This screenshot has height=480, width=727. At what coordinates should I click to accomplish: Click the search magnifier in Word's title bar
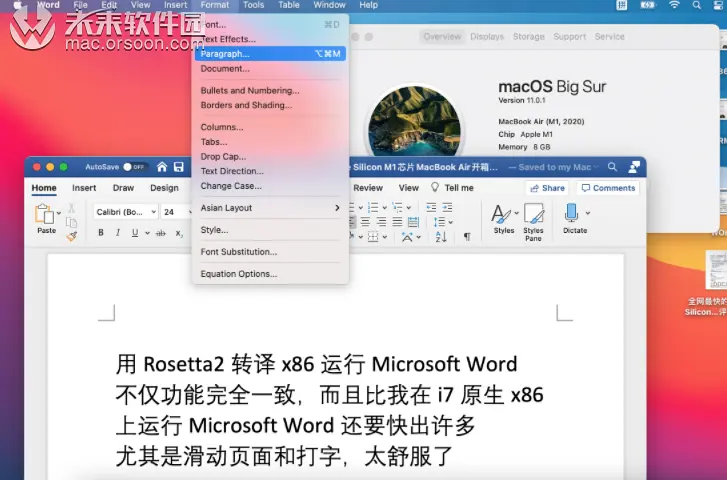612,167
